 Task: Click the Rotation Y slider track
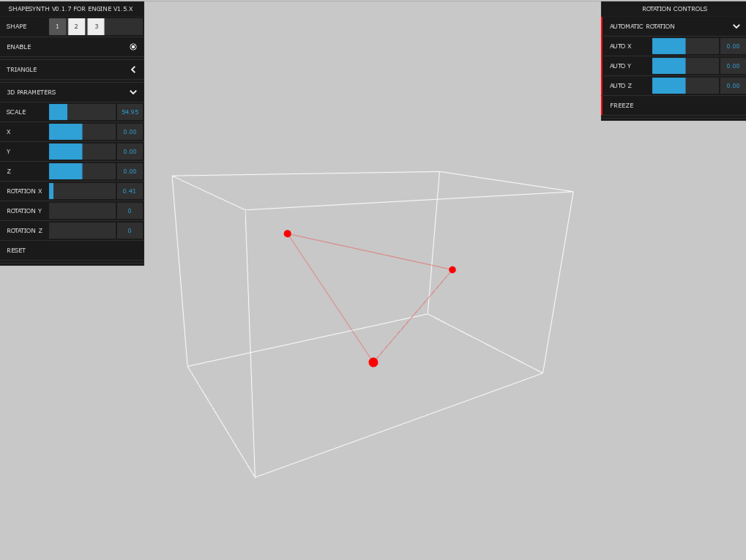[x=82, y=211]
